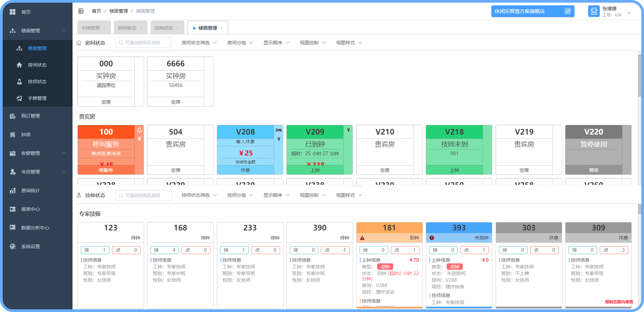
Task: Click the yen icon on room V208
Action: (279, 139)
